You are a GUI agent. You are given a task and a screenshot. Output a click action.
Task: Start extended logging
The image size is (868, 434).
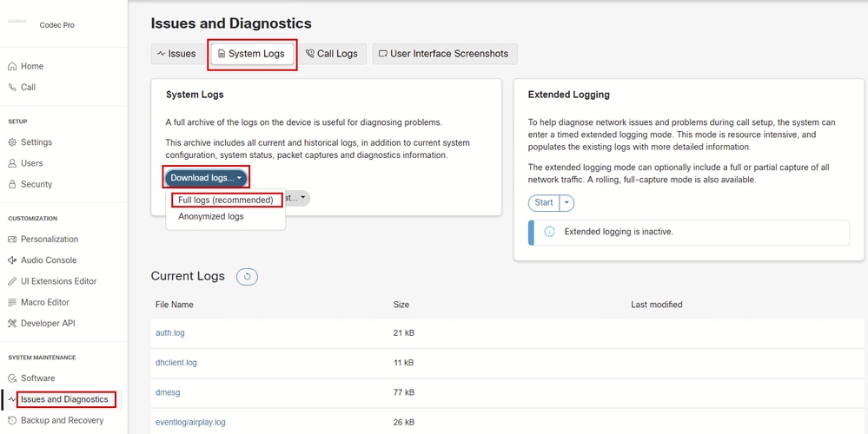pos(544,203)
